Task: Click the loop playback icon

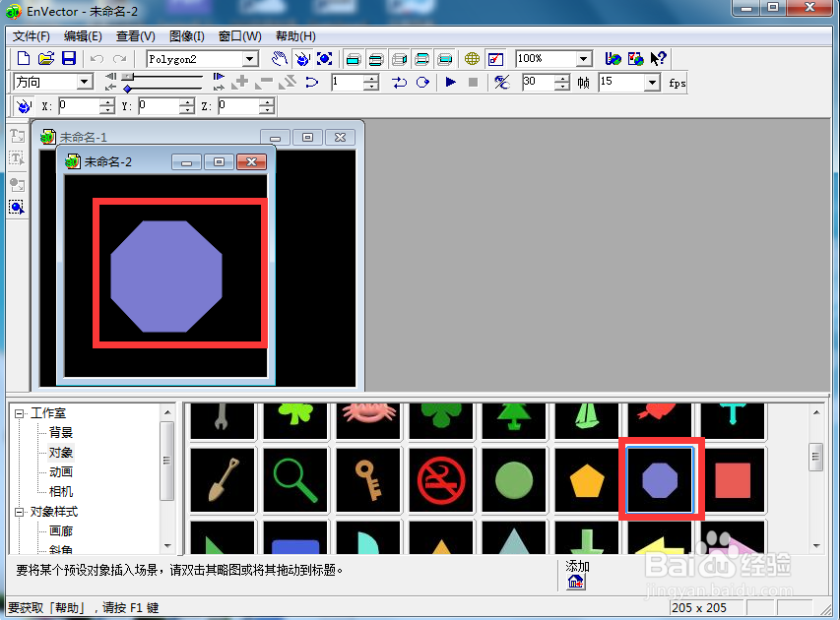Action: [399, 82]
